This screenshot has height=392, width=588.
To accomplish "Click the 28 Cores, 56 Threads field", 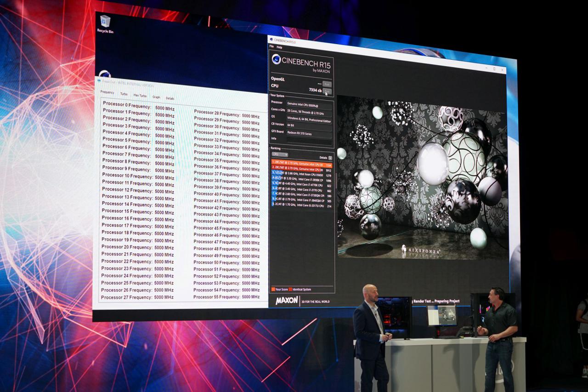I will tap(309, 113).
